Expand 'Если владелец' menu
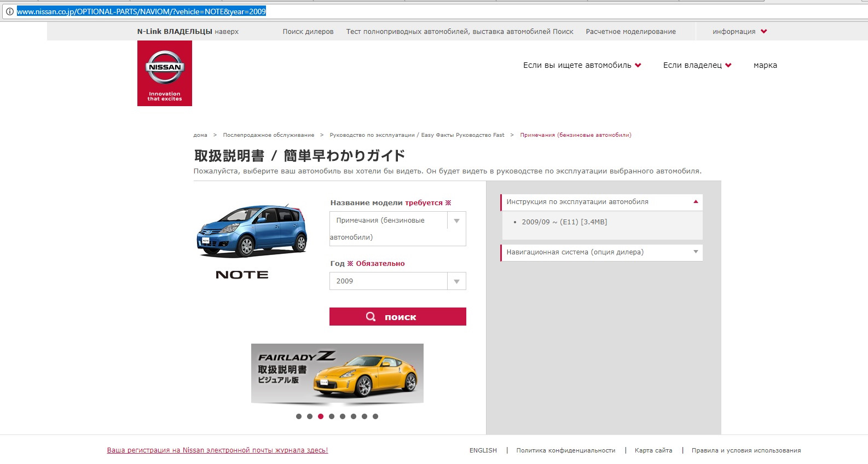The height and width of the screenshot is (464, 868). (697, 65)
